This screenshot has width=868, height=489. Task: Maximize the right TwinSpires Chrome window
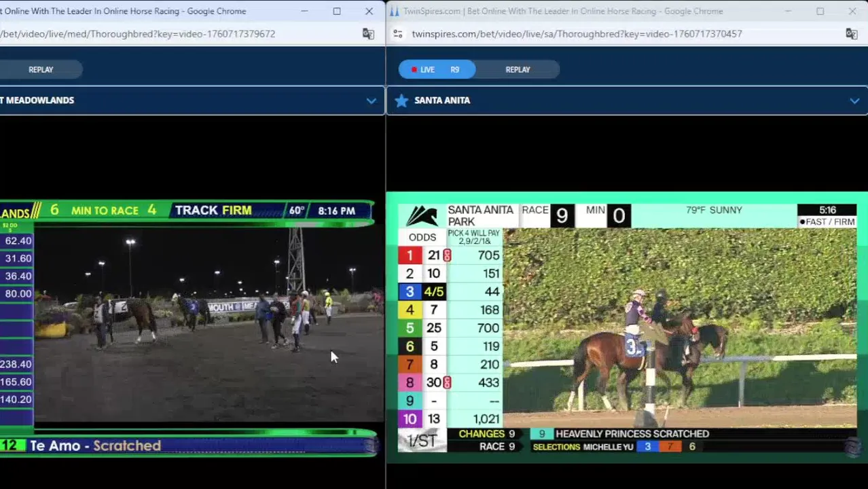tap(820, 11)
